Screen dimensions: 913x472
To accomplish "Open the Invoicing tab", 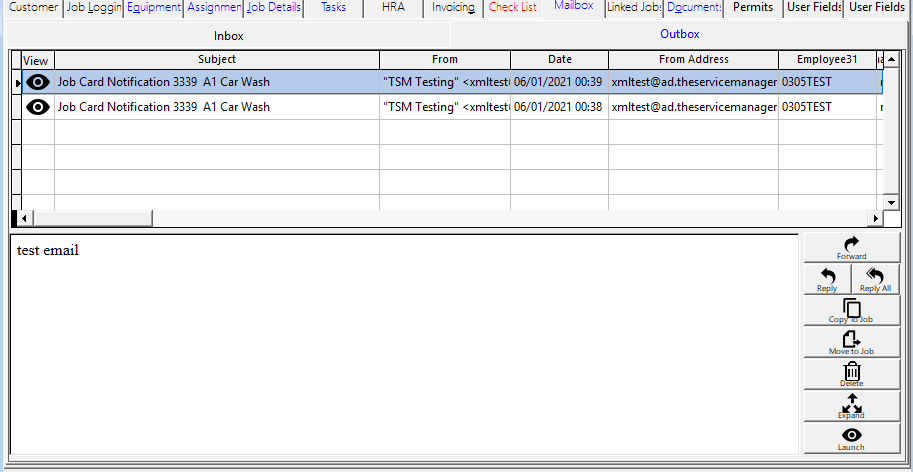I will pyautogui.click(x=453, y=8).
